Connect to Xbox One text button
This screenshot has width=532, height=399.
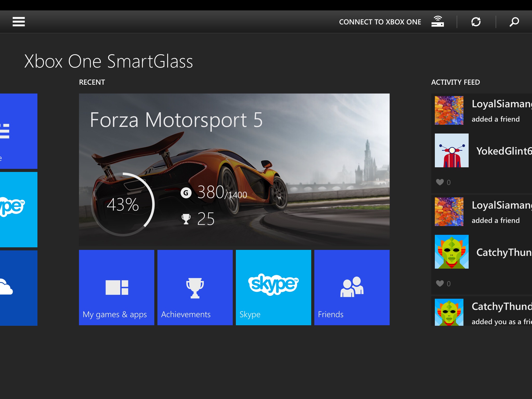(380, 22)
